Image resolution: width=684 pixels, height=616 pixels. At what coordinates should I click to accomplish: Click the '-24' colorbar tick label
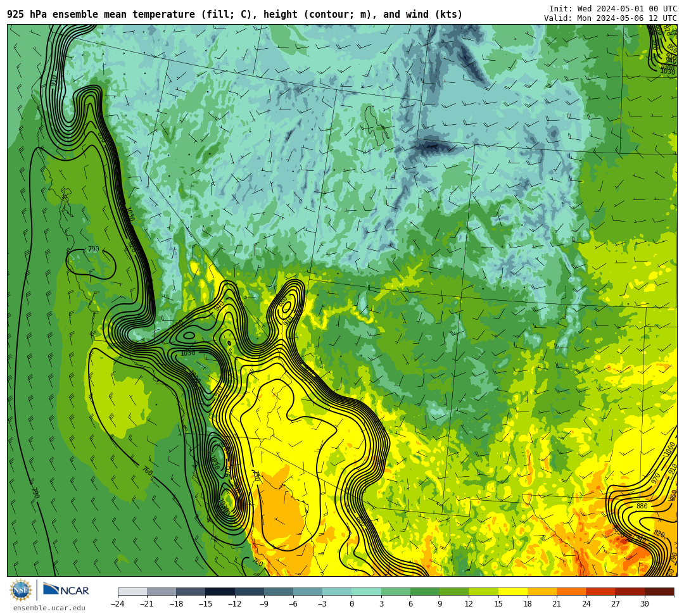(118, 604)
